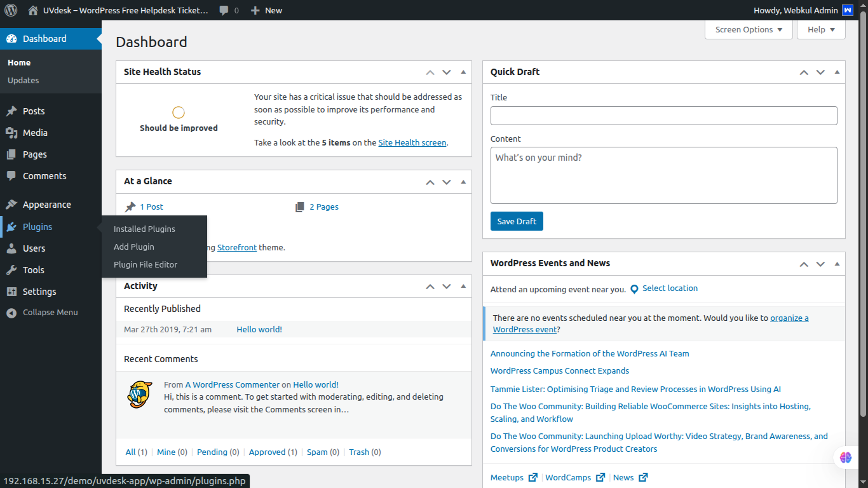Click the Media icon in sidebar
The height and width of the screenshot is (488, 868).
[11, 133]
